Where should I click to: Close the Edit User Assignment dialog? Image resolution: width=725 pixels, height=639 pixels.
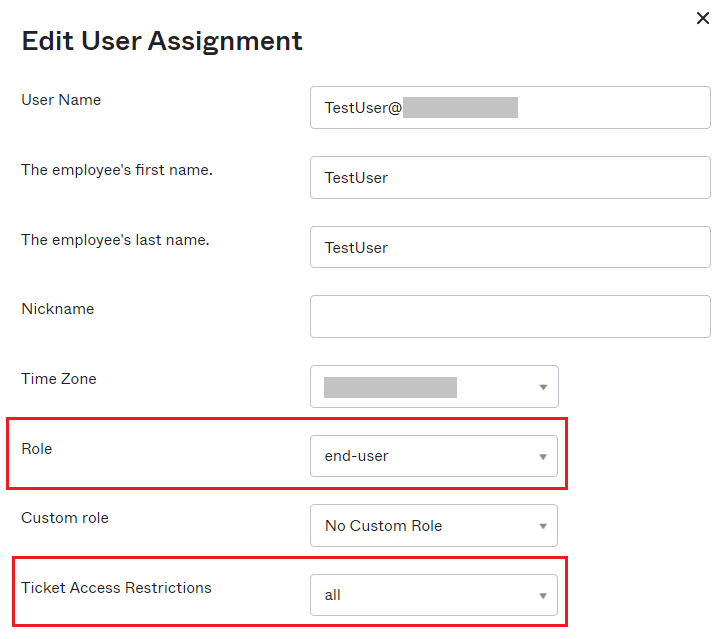(703, 18)
